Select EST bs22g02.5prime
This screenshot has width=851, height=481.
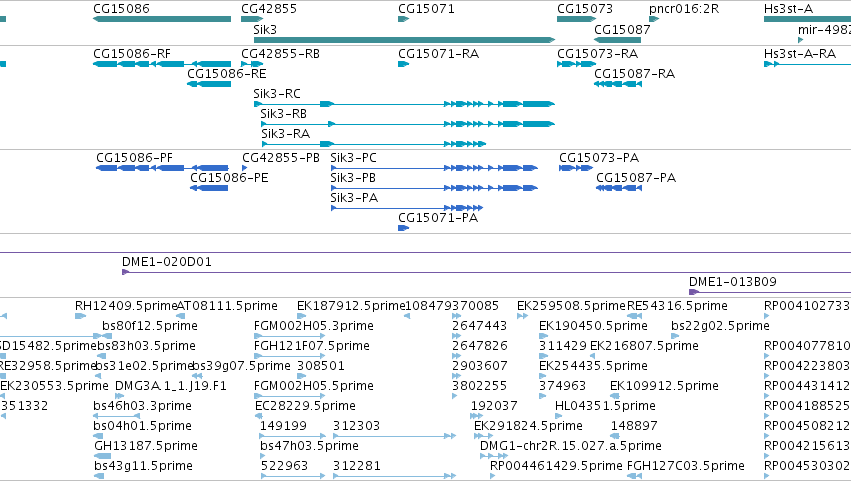pos(720,326)
